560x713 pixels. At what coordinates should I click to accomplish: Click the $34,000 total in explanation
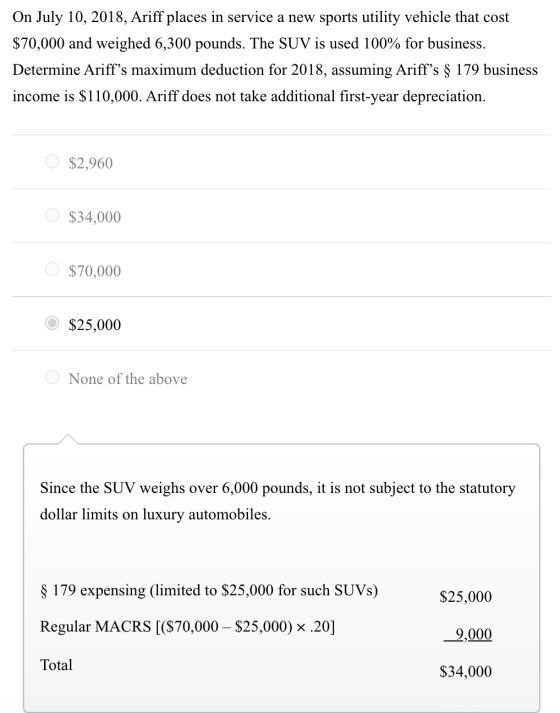click(x=465, y=672)
